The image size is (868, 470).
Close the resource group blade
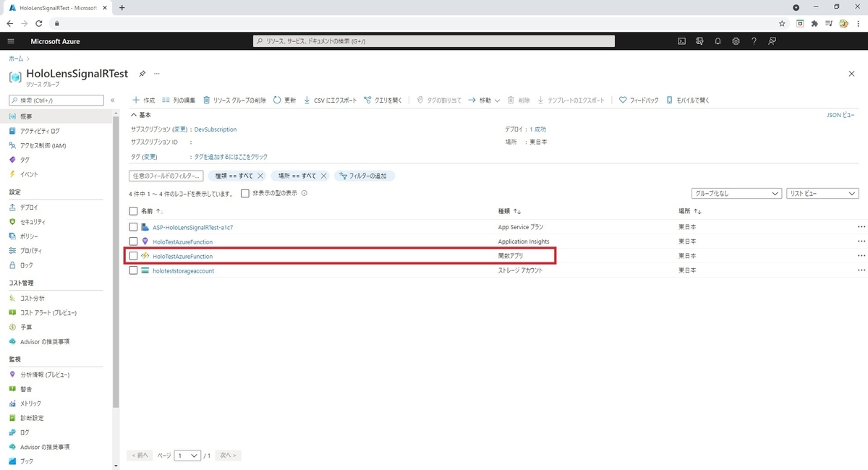click(x=851, y=74)
